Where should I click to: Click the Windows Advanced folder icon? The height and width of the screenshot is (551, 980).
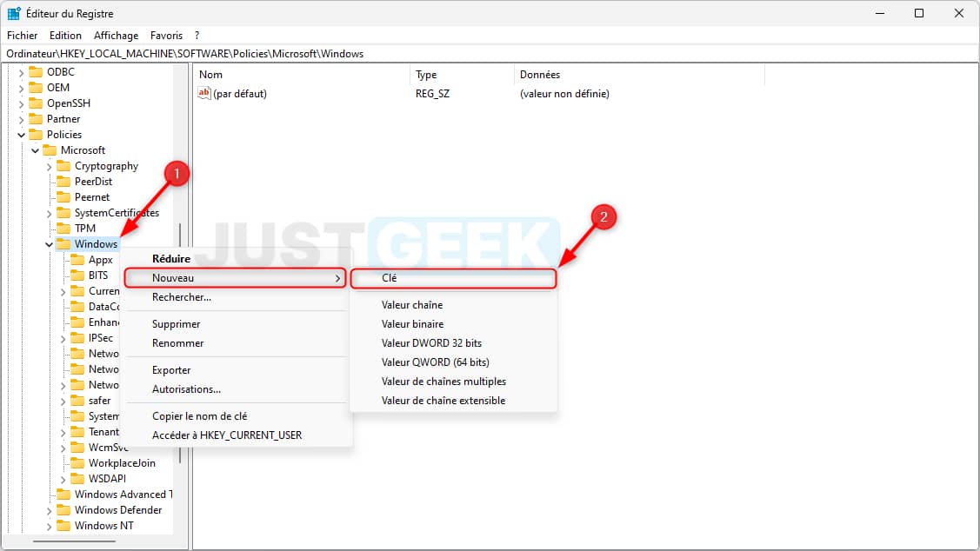[x=63, y=495]
